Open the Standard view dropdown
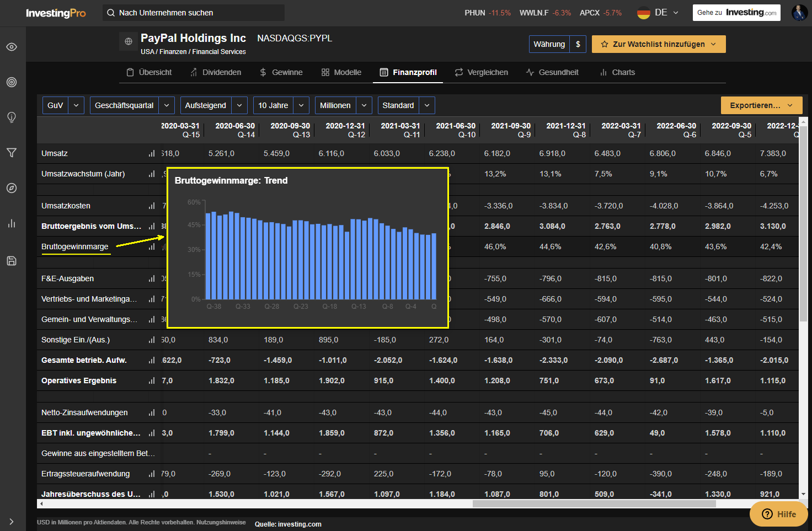The height and width of the screenshot is (531, 812). 407,105
